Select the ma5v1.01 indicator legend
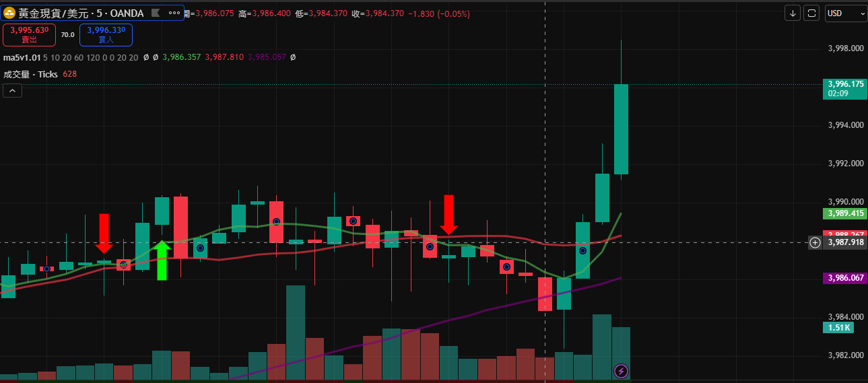 coord(22,58)
